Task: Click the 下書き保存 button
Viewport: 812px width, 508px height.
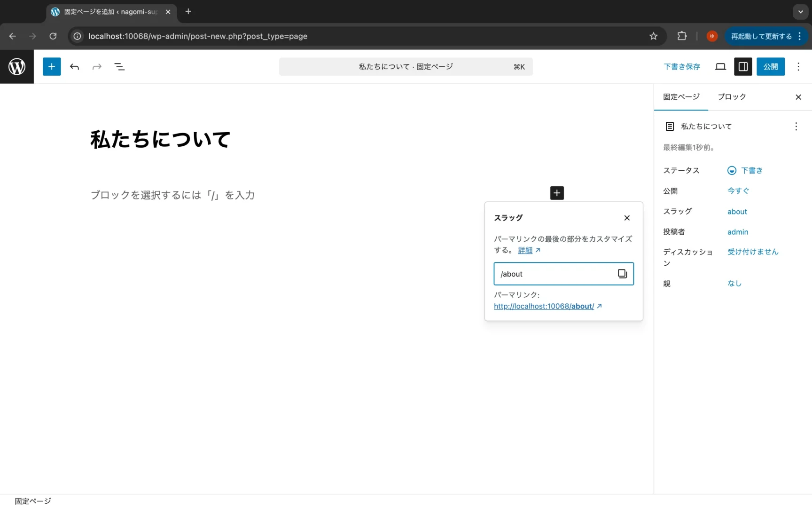Action: [681, 67]
